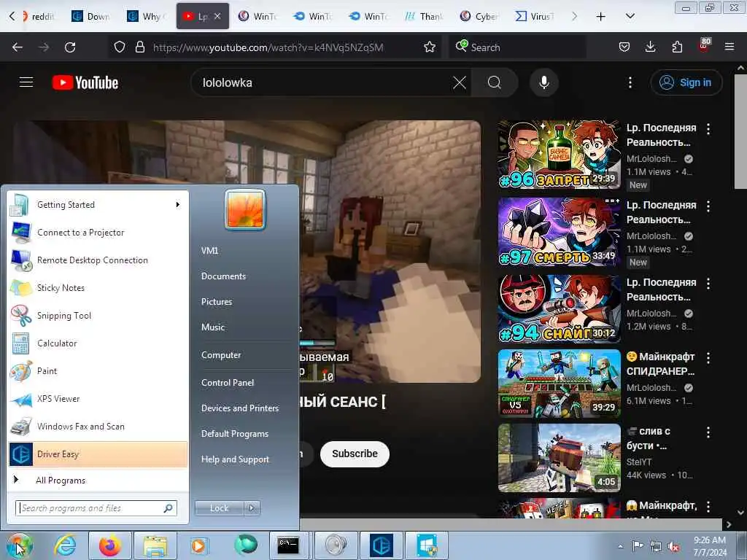747x560 pixels.
Task: Open Music library
Action: (213, 327)
